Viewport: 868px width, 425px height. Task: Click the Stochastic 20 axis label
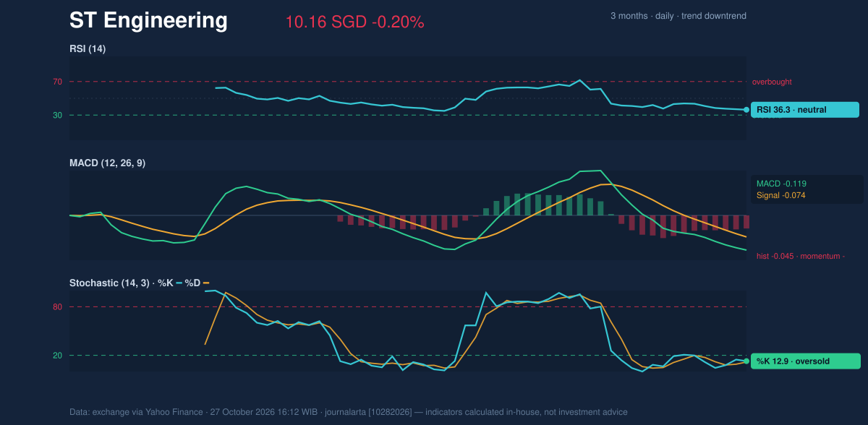[x=57, y=356]
